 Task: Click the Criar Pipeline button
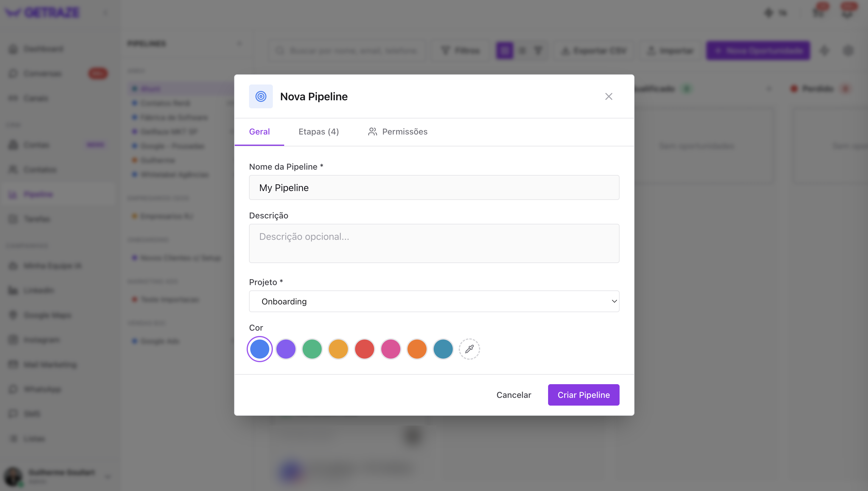point(584,395)
